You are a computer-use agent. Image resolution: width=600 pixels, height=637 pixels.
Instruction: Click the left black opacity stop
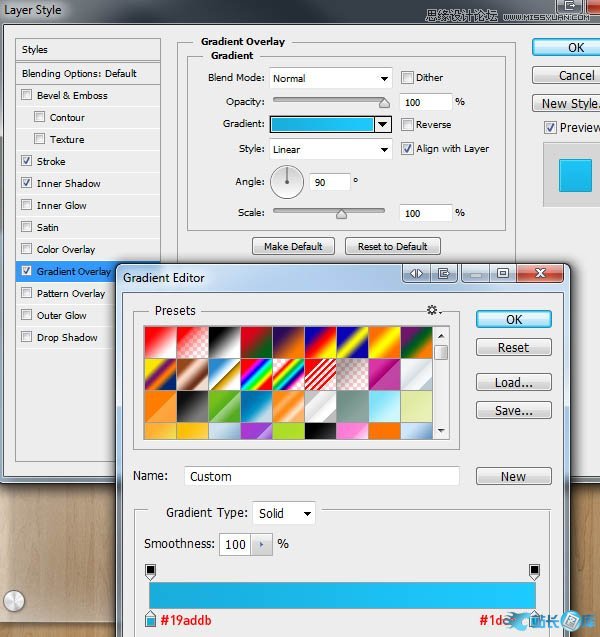[x=150, y=571]
